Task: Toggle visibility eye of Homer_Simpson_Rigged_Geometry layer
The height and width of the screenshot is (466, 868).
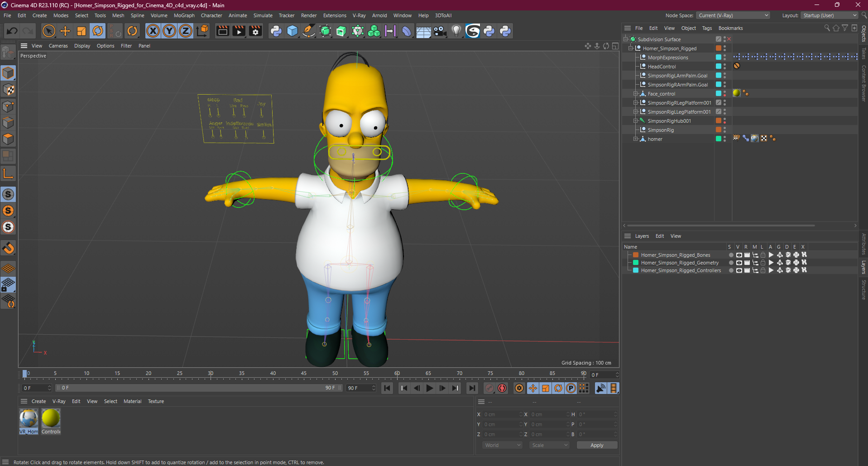Action: click(739, 263)
